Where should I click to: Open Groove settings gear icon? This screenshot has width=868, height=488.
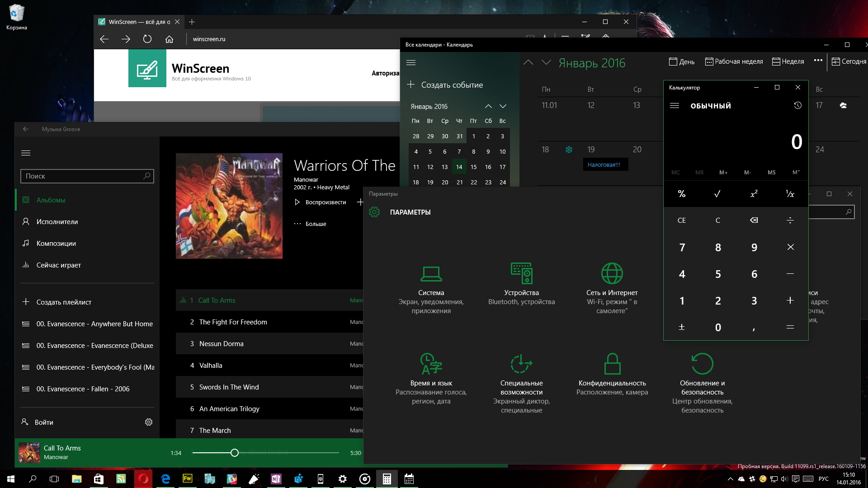[149, 422]
